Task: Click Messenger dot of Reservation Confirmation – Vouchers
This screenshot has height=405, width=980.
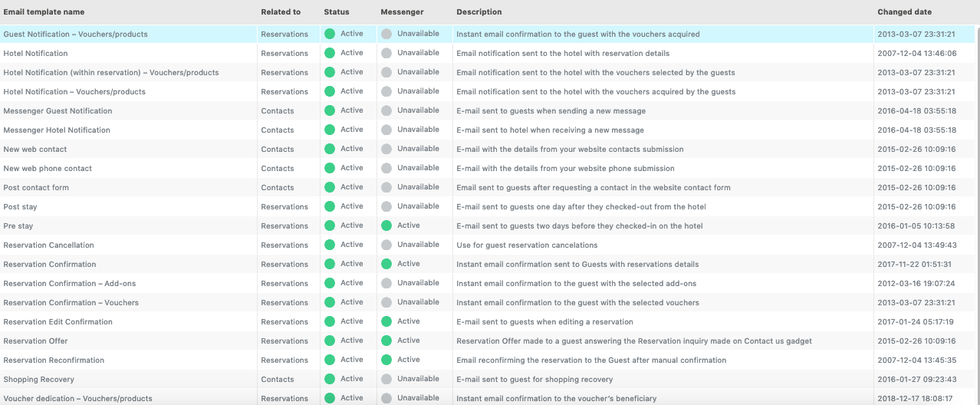Action: (386, 302)
